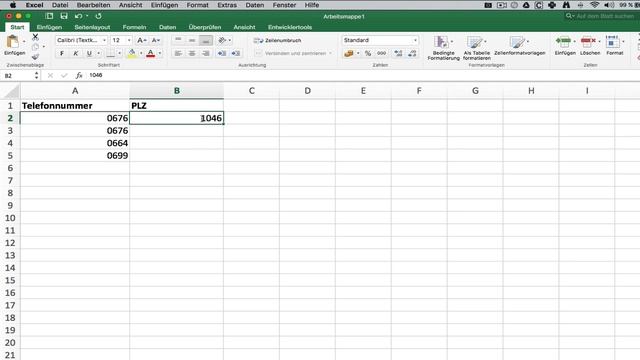Switch to the Überprüfen ribbon tab
Image resolution: width=640 pixels, height=360 pixels.
click(x=205, y=27)
